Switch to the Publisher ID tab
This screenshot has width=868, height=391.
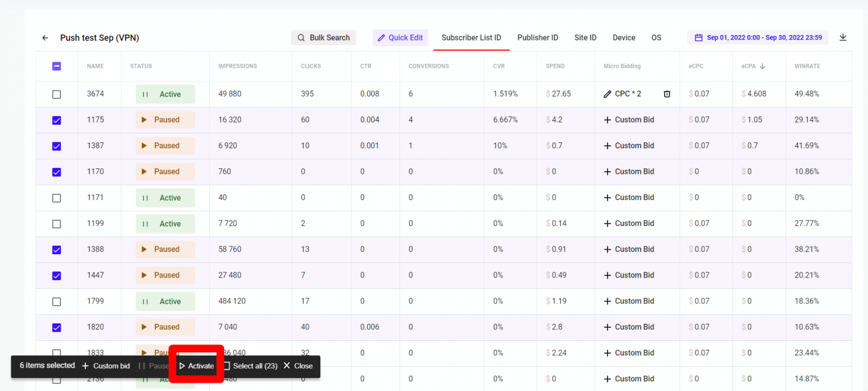[537, 37]
